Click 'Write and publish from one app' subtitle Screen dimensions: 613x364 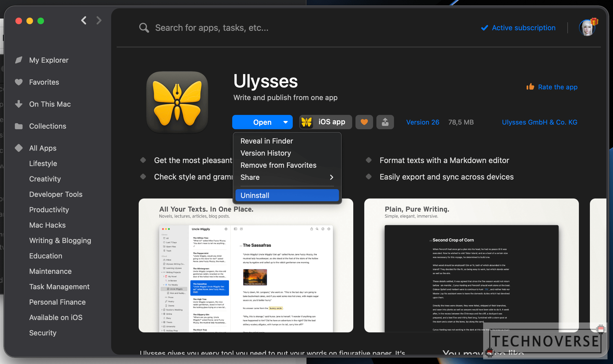pos(285,97)
